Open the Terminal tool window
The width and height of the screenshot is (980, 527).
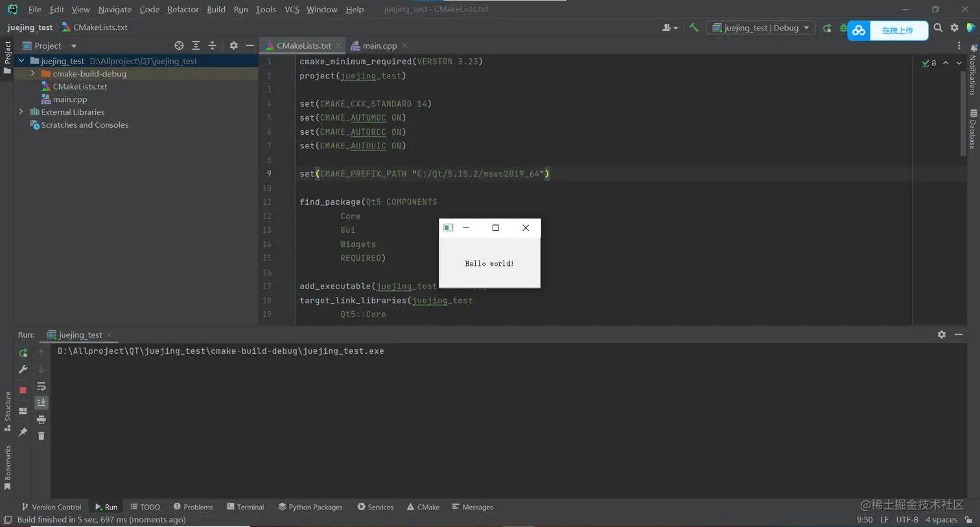246,507
